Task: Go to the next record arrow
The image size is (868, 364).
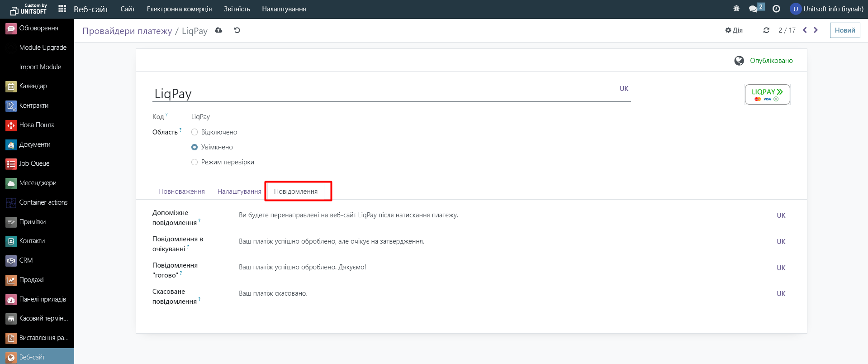Action: pyautogui.click(x=816, y=30)
